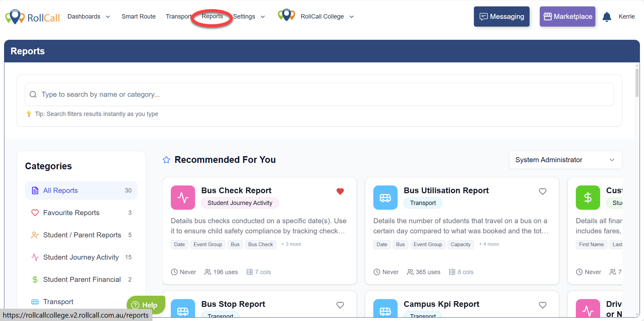Screen dimensions: 644x321
Task: Click the Bus Utilisation Report bus icon
Action: pos(385,198)
